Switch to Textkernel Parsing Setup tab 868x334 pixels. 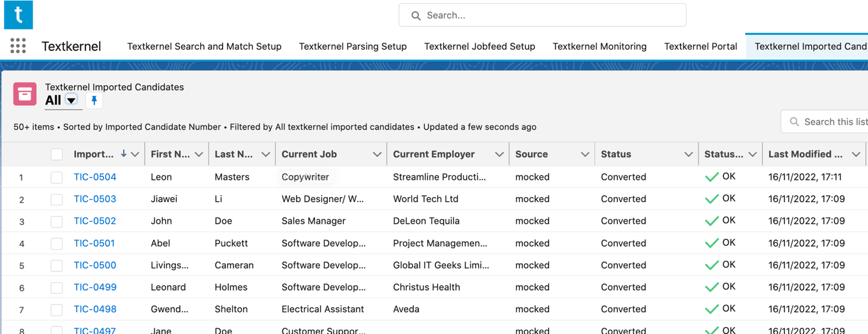[x=353, y=46]
